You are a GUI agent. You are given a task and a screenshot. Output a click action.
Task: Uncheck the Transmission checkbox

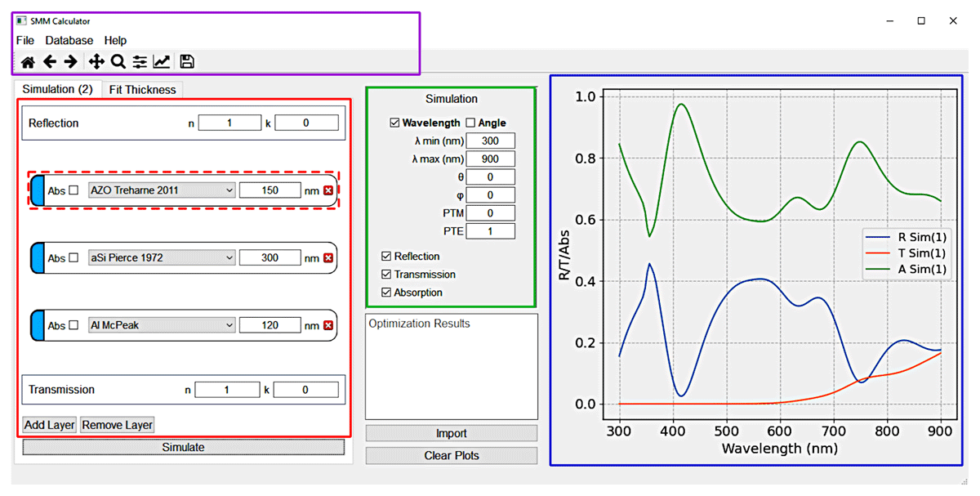click(386, 275)
